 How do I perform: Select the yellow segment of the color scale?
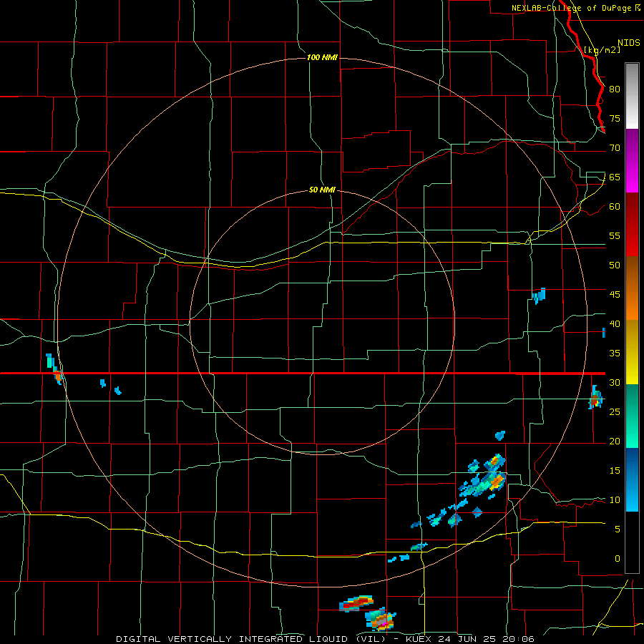pyautogui.click(x=632, y=352)
